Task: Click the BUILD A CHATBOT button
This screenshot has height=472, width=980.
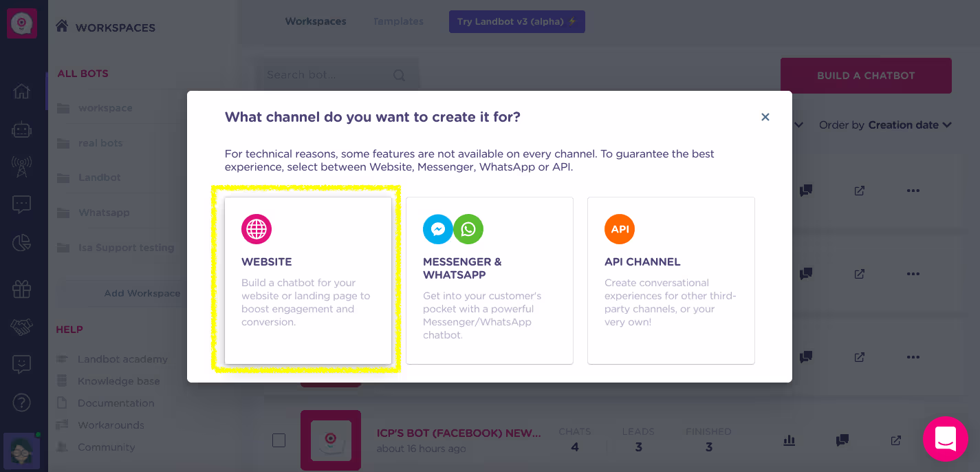Action: click(866, 76)
